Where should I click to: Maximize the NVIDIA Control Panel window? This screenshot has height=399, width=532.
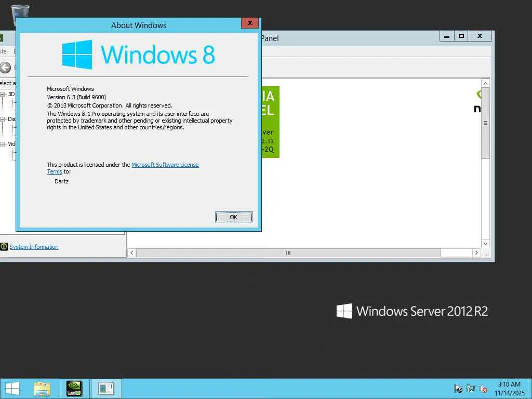coord(461,36)
